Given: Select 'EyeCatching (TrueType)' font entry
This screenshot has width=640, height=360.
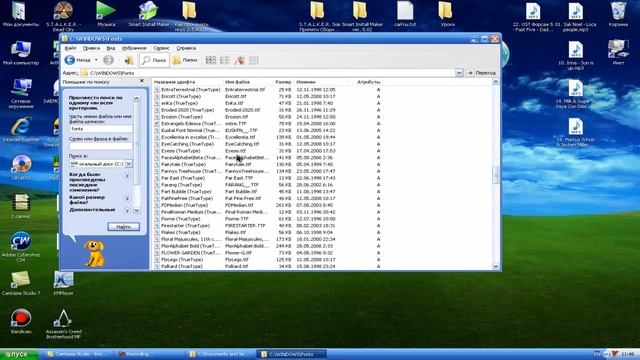Looking at the screenshot, I should pyautogui.click(x=187, y=144).
